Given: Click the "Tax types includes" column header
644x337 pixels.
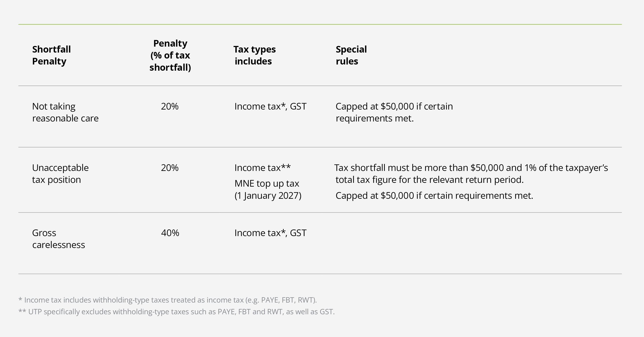Looking at the screenshot, I should point(255,55).
